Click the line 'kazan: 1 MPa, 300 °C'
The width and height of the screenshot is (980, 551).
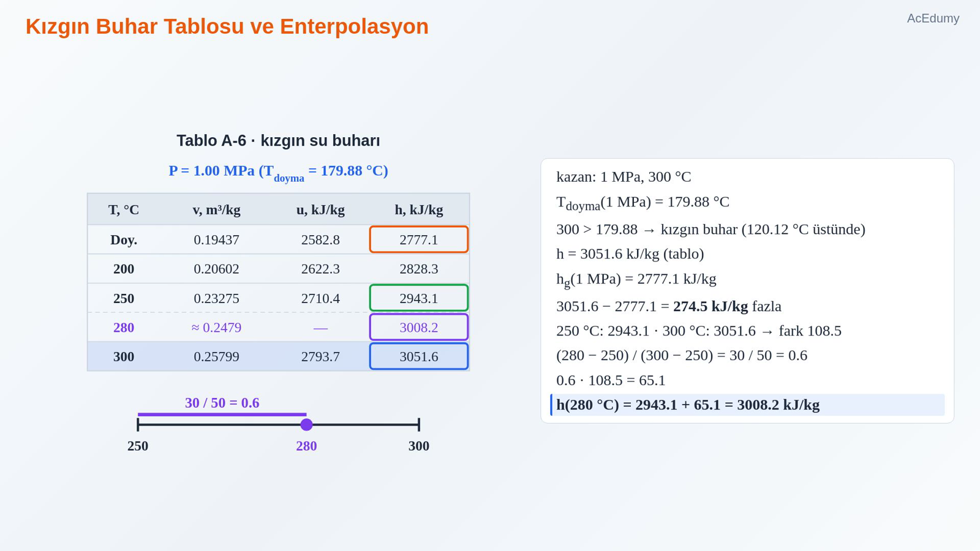pos(624,177)
